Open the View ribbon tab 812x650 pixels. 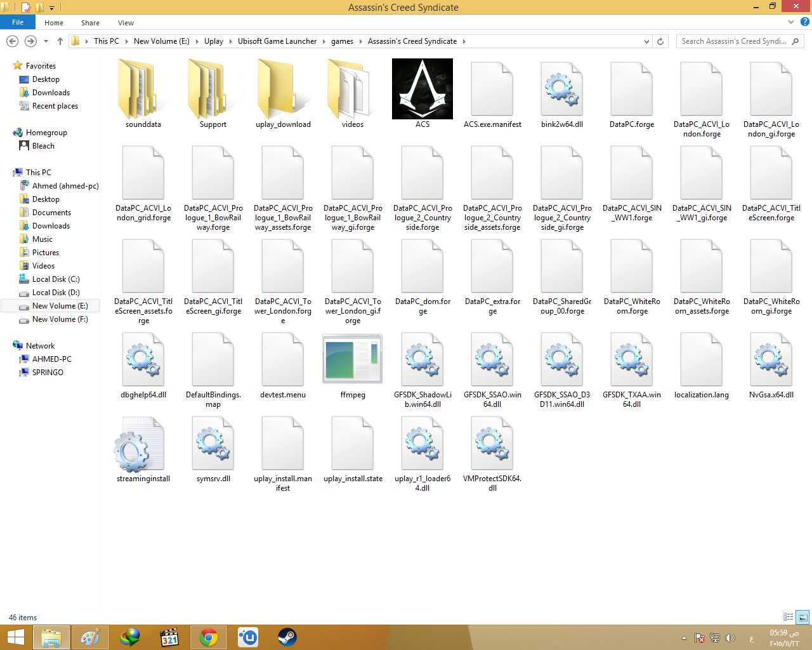pyautogui.click(x=126, y=23)
